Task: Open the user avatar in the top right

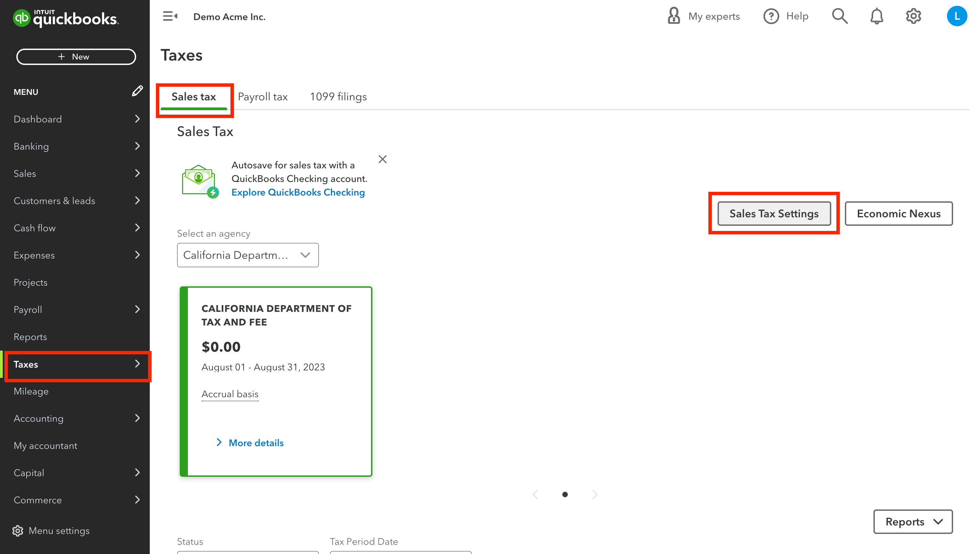Action: pos(958,16)
